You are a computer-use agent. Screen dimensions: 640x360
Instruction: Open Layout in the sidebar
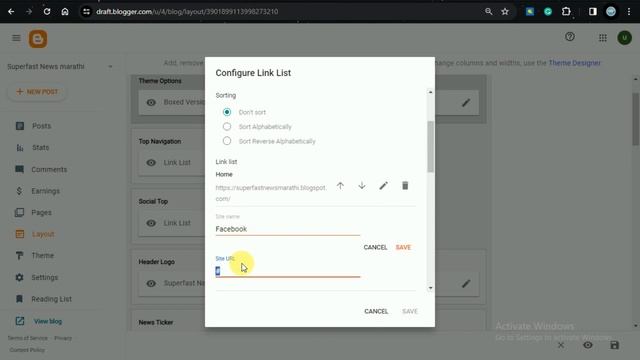click(x=43, y=234)
